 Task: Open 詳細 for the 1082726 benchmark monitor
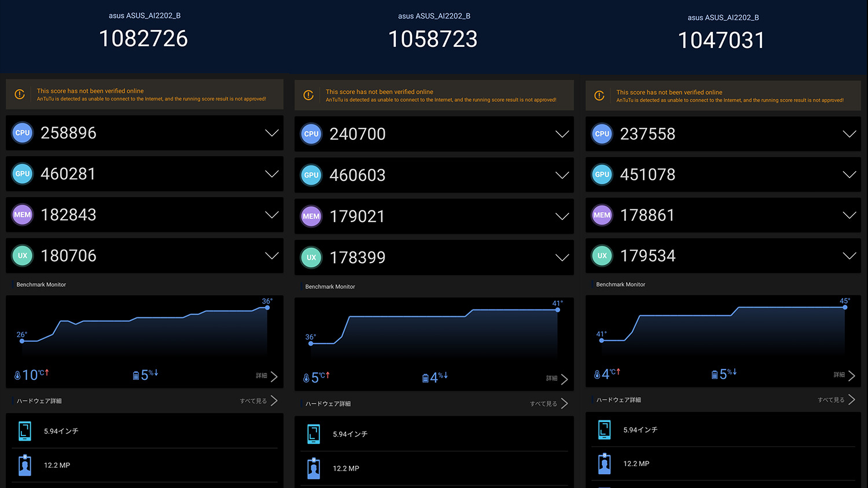click(x=267, y=376)
